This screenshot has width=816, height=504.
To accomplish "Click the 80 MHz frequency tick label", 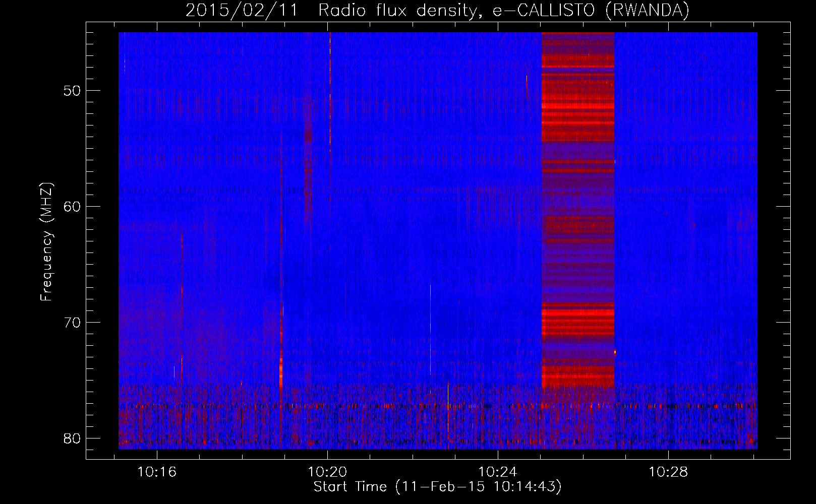I will tap(73, 438).
